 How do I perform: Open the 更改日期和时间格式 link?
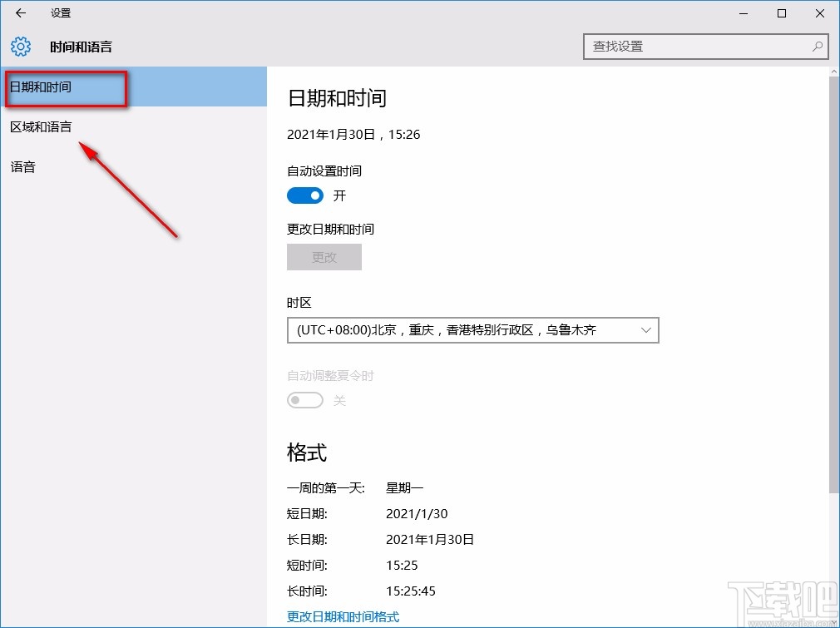click(342, 616)
